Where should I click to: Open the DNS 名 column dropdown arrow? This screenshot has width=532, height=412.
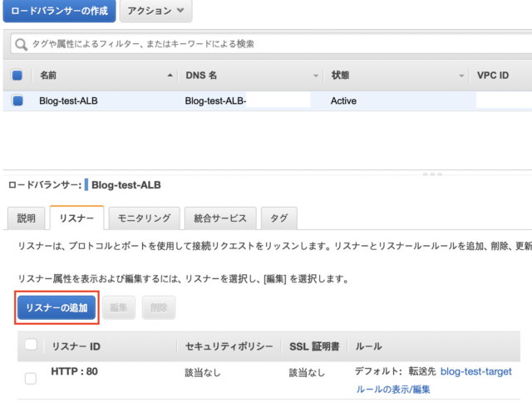[x=316, y=76]
